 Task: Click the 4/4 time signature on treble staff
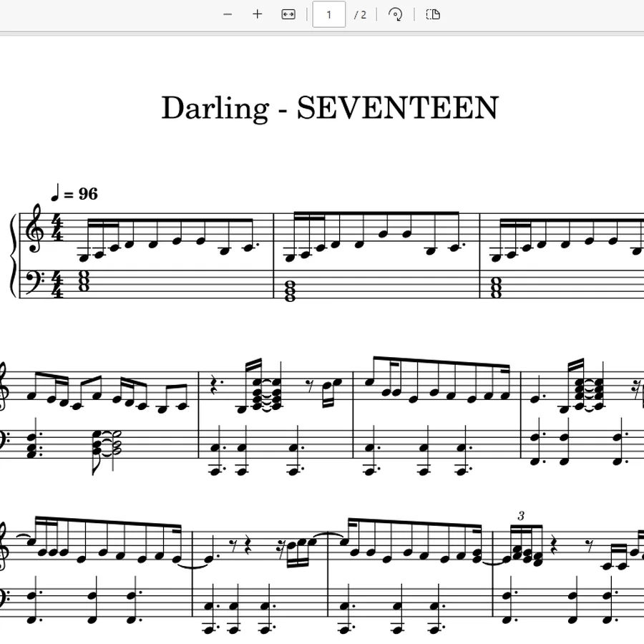pyautogui.click(x=59, y=230)
